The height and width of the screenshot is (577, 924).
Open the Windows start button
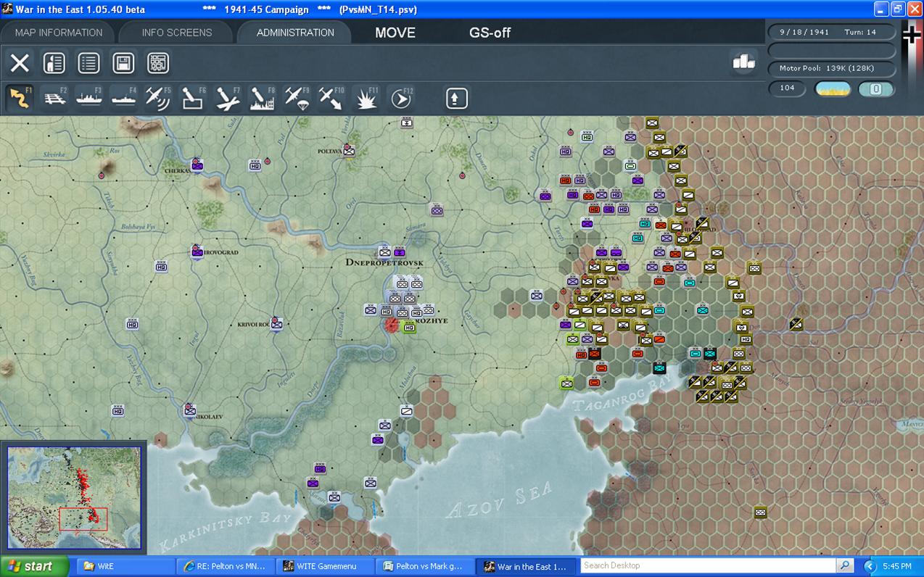[x=35, y=566]
